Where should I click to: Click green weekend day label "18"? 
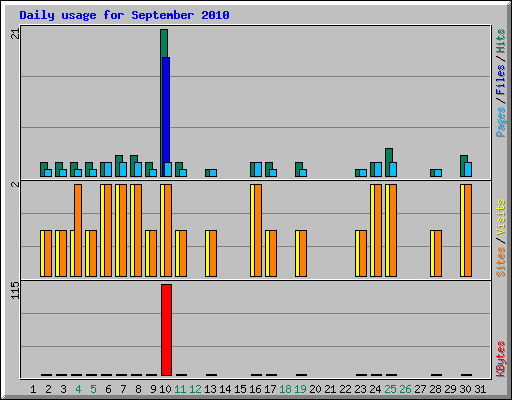click(285, 389)
